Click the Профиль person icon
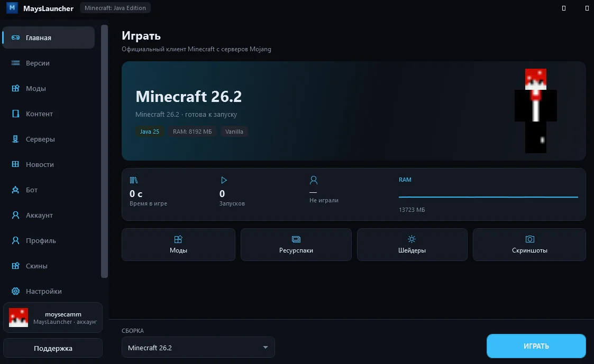This screenshot has width=594, height=364. (x=15, y=240)
